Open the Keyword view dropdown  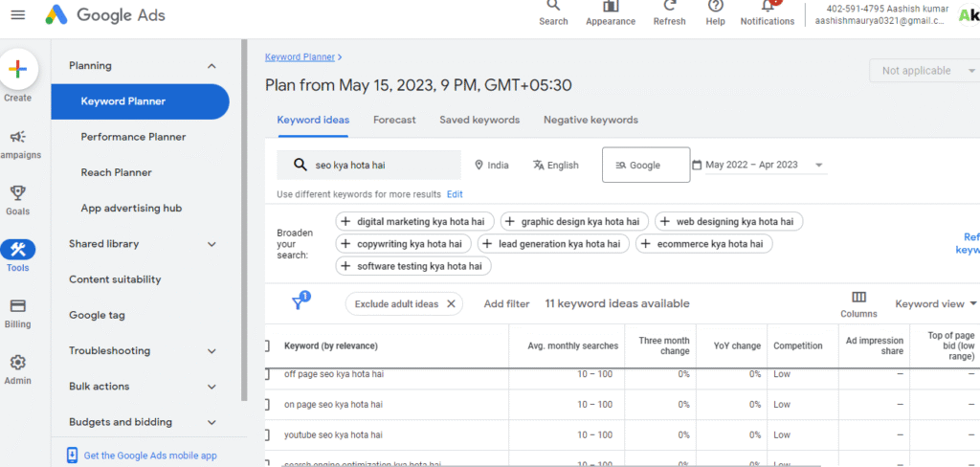(936, 303)
